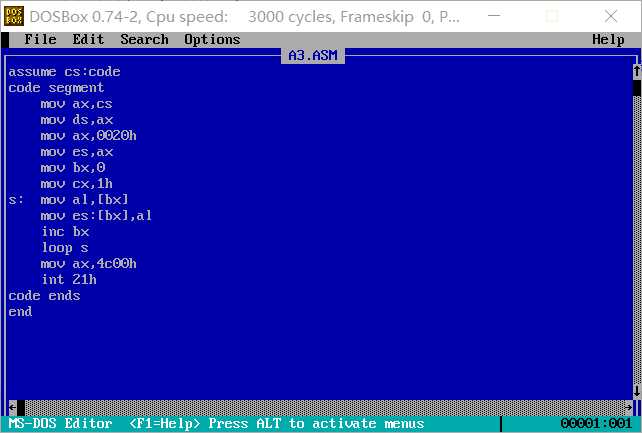Click the horizontal scrollbar right arrow
642x433 pixels.
pos(628,407)
